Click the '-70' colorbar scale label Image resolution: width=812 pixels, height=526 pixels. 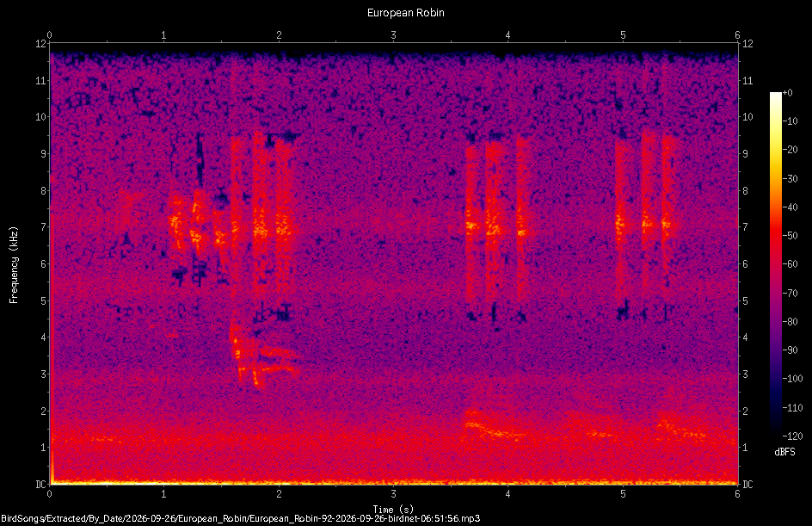coord(790,294)
